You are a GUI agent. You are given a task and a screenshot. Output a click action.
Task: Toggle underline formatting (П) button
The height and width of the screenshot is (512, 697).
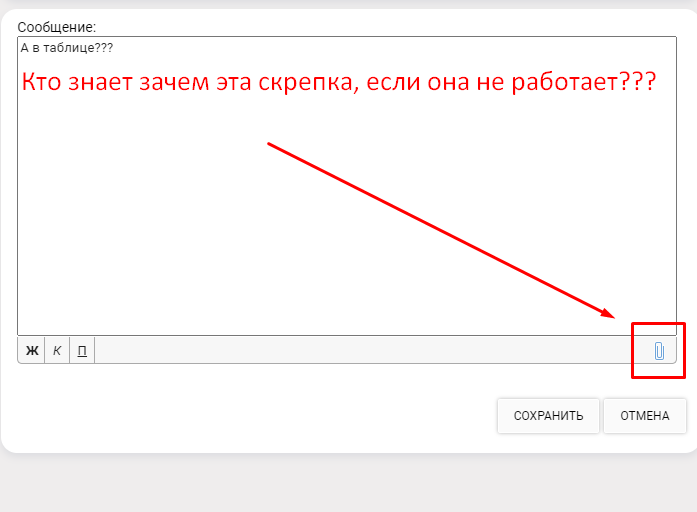click(82, 350)
